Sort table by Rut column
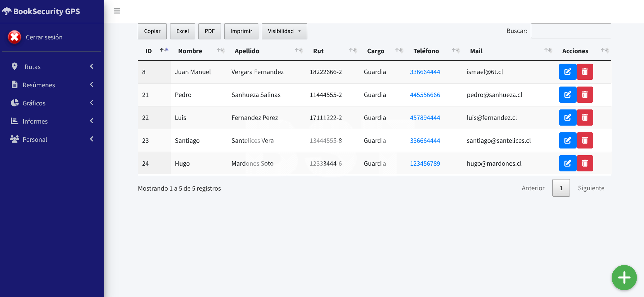This screenshot has width=644, height=297. coord(332,51)
